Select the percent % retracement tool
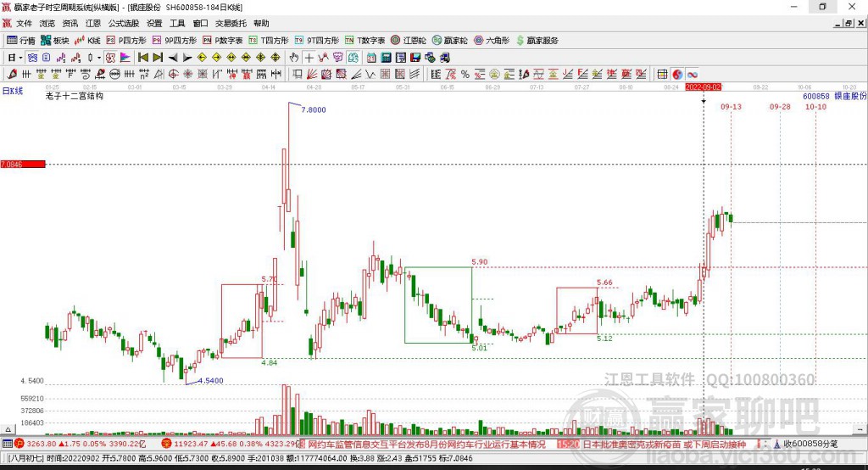868x470 pixels. pos(465,75)
